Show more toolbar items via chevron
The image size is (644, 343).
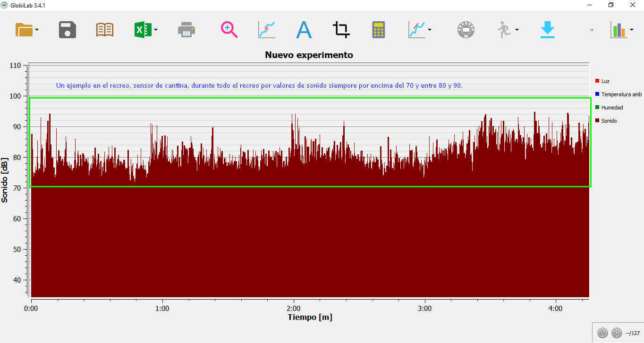tap(592, 30)
